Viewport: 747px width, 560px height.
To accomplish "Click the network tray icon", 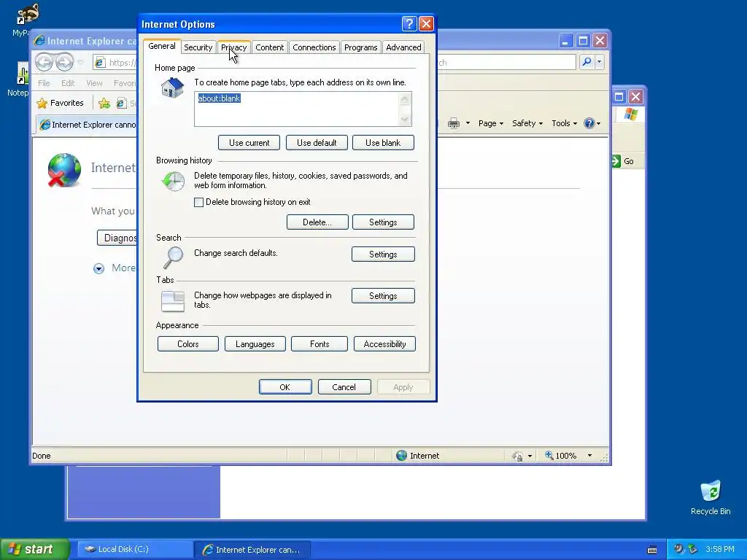I will tap(692, 549).
